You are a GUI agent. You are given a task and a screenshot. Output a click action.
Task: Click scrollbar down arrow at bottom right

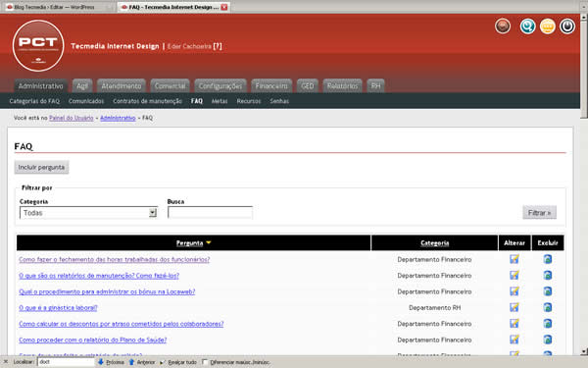[x=584, y=352]
